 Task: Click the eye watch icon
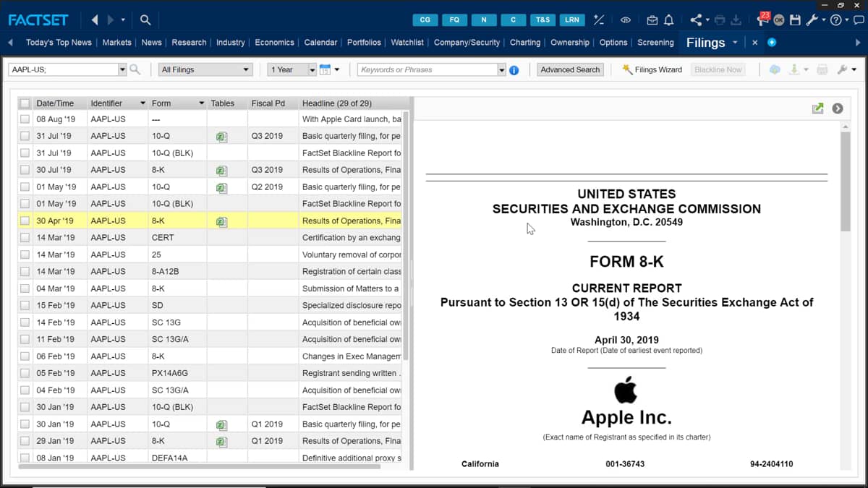(626, 20)
